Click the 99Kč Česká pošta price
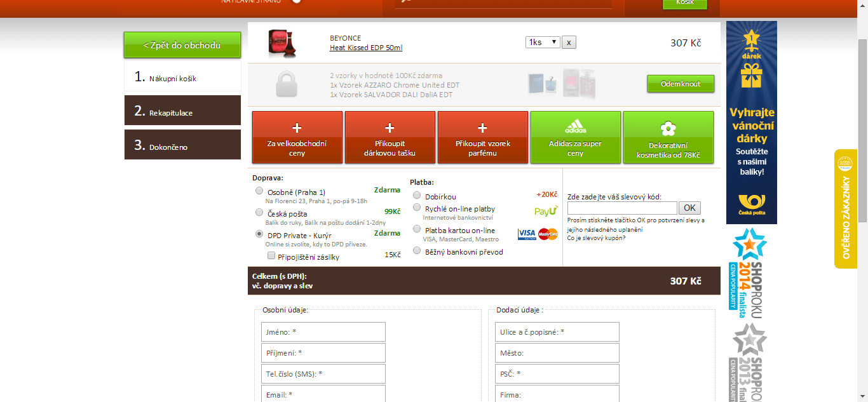 [x=392, y=211]
